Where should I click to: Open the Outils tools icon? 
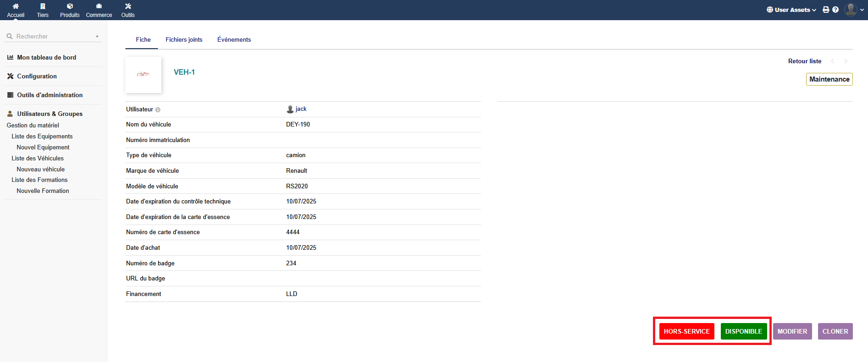click(x=128, y=6)
